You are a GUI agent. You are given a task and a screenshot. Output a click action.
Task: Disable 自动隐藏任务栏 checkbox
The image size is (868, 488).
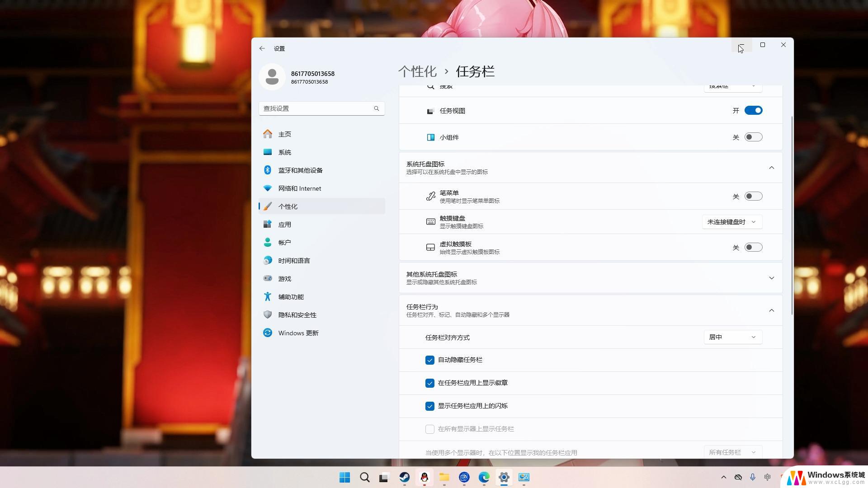tap(429, 360)
